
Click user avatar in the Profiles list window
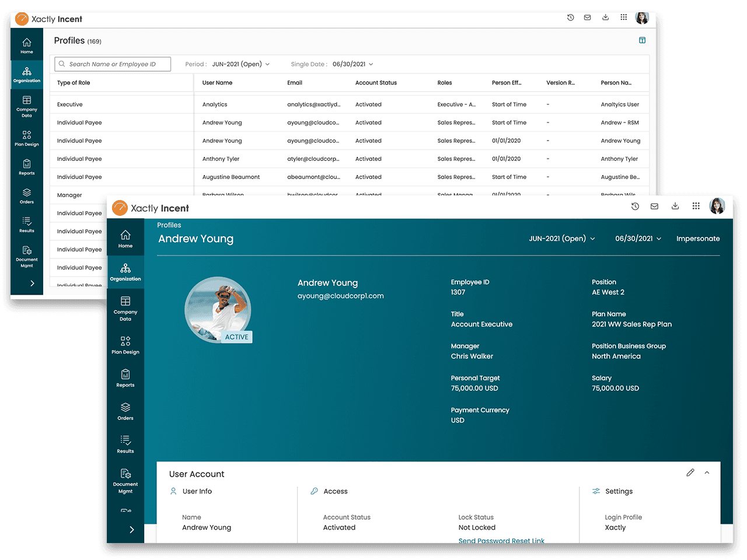coord(642,17)
